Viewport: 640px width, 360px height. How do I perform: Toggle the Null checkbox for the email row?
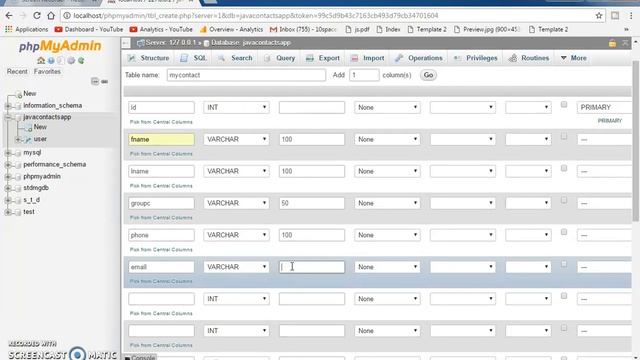[564, 264]
